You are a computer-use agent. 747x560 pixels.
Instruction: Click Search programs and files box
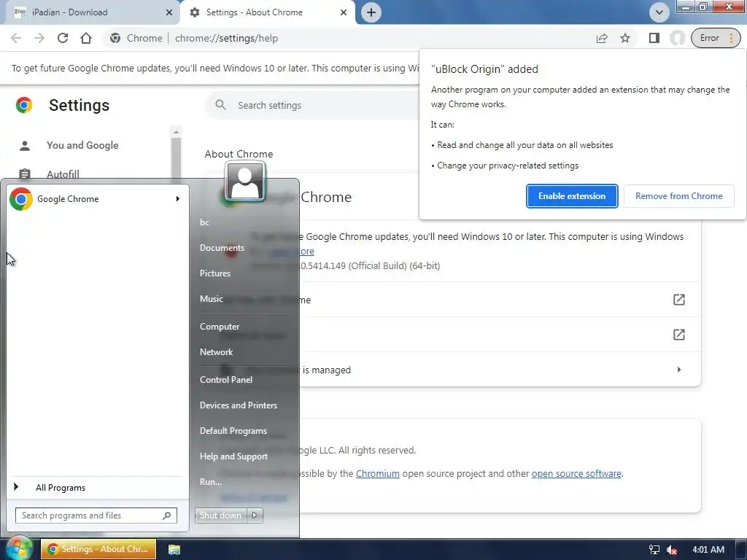pyautogui.click(x=96, y=516)
